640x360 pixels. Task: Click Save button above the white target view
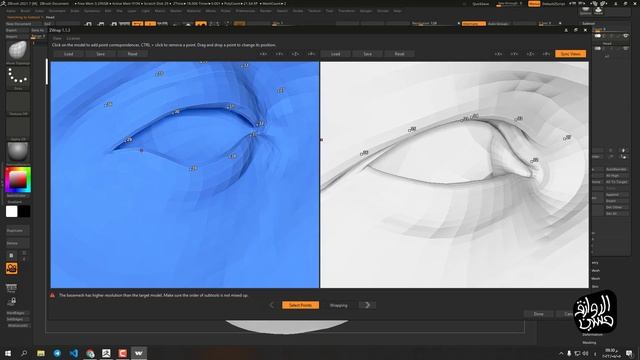pos(367,54)
